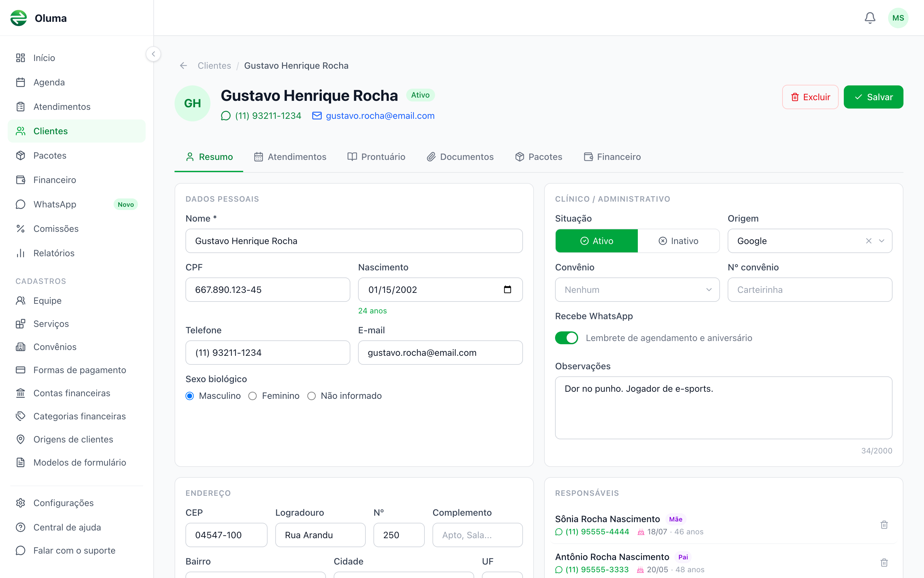The height and width of the screenshot is (578, 924).
Task: Click the address Nº field
Action: pyautogui.click(x=399, y=535)
